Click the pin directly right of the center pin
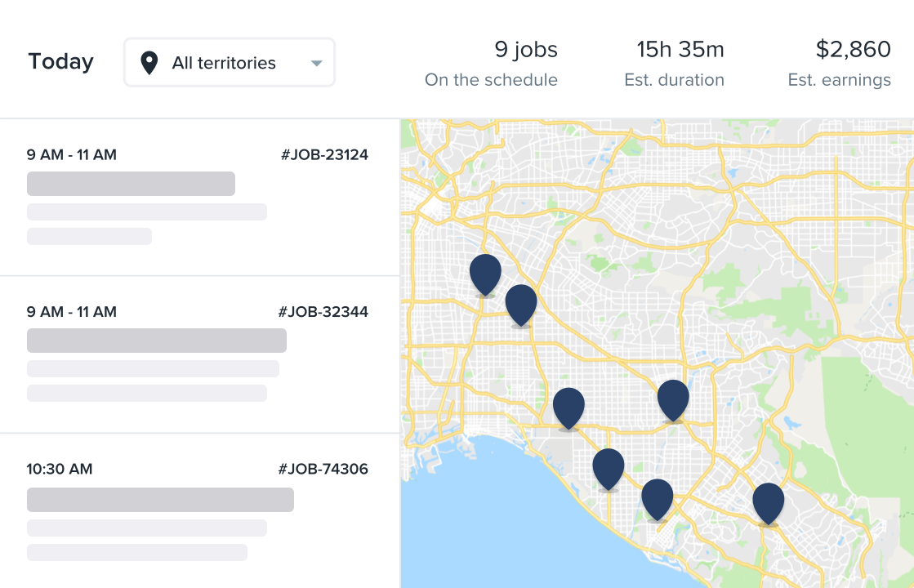This screenshot has height=588, width=914. [x=673, y=398]
